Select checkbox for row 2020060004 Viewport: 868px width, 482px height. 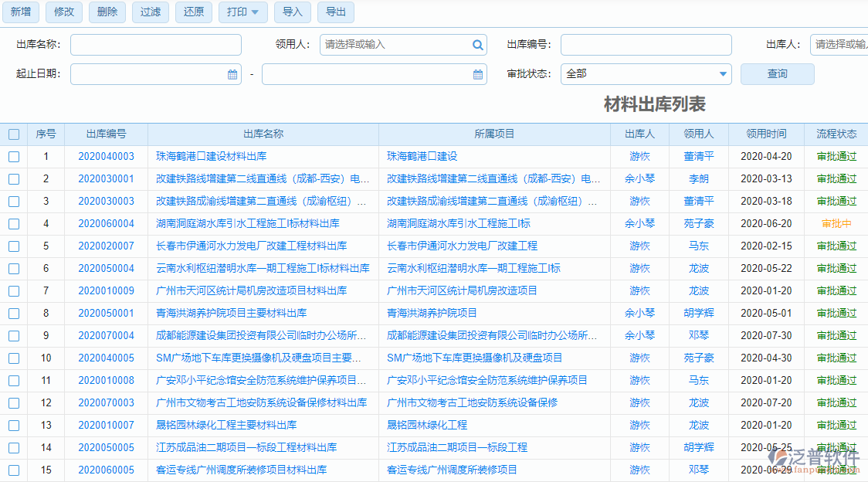(14, 224)
